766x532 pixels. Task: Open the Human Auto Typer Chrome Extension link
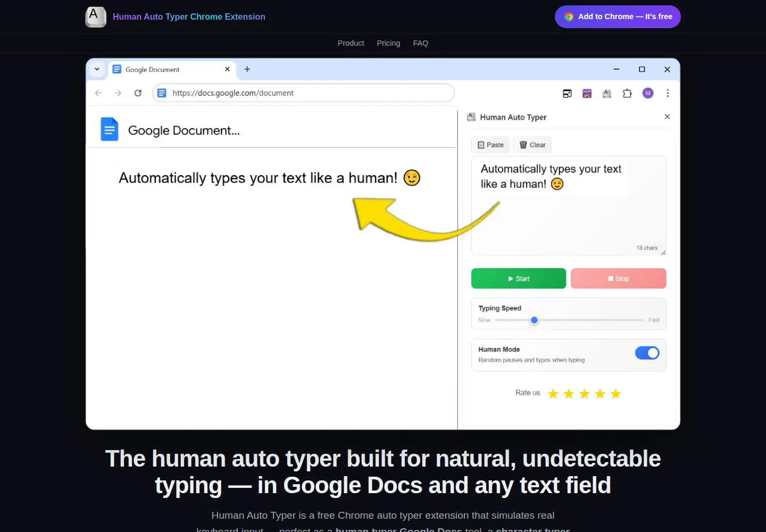click(x=189, y=17)
